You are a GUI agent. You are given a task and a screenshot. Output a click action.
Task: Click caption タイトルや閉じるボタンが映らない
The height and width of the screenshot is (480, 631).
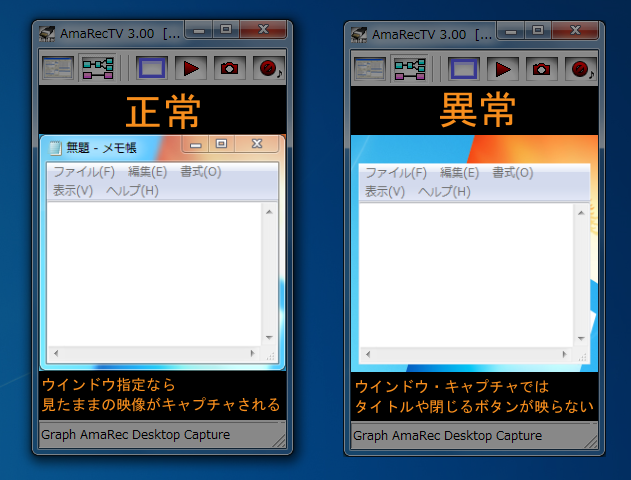[x=474, y=406]
